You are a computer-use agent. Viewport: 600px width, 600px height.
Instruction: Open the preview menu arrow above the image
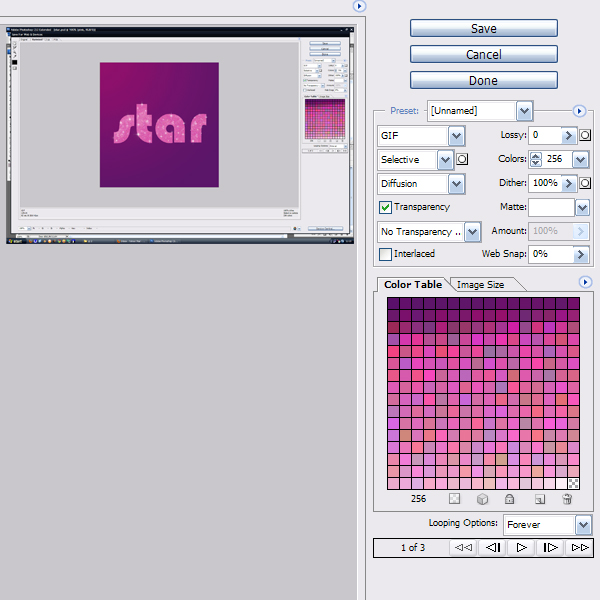(x=359, y=6)
